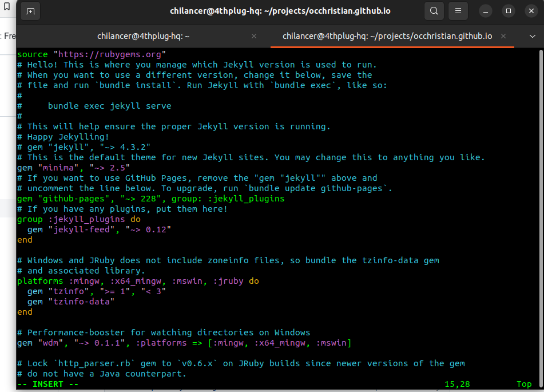The image size is (544, 392).
Task: Place cursor on gem "jekyll", "~> 4.3.2" line
Action: (84, 147)
